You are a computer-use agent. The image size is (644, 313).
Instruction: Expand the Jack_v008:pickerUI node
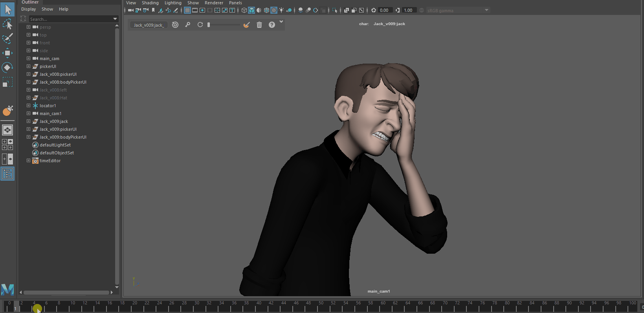click(28, 74)
